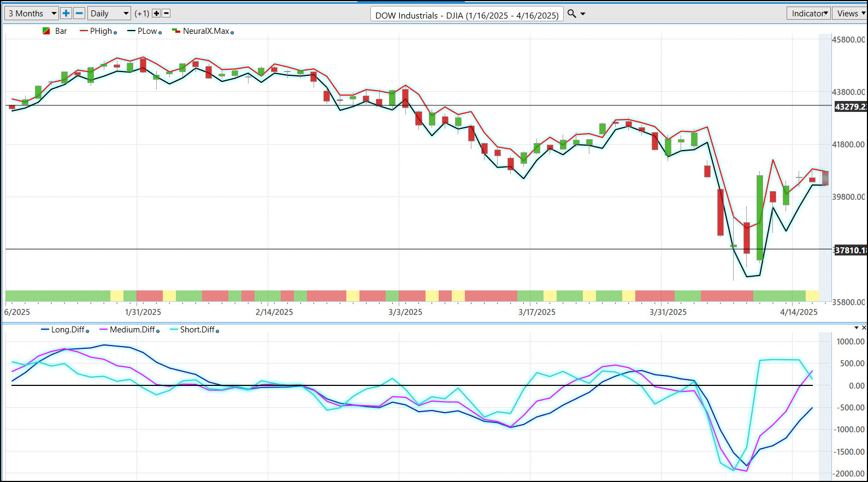Click the blue plus zoom-in time range button
The width and height of the screenshot is (868, 482).
coord(66,13)
